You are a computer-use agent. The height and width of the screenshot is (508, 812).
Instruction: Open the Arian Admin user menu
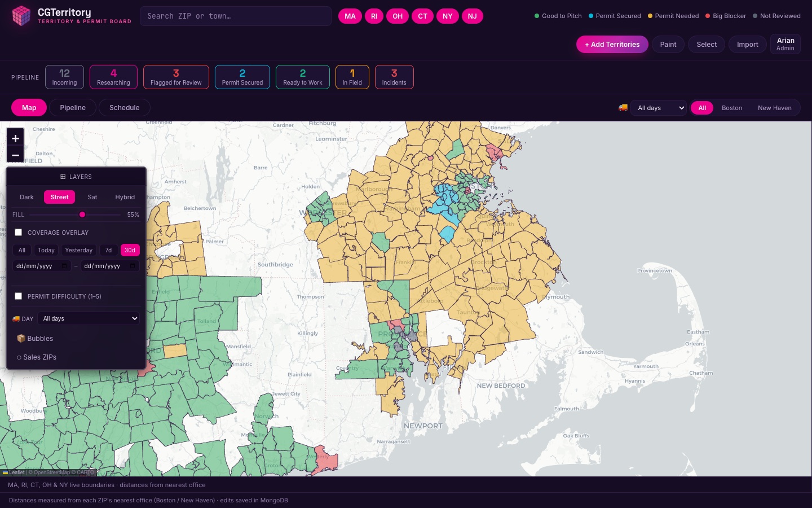pyautogui.click(x=785, y=44)
